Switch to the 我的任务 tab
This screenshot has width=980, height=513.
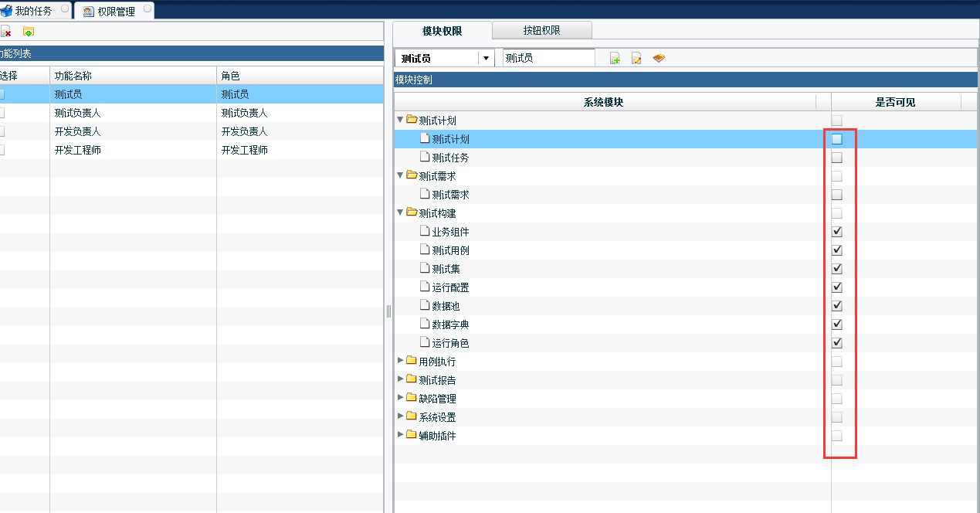coord(33,11)
